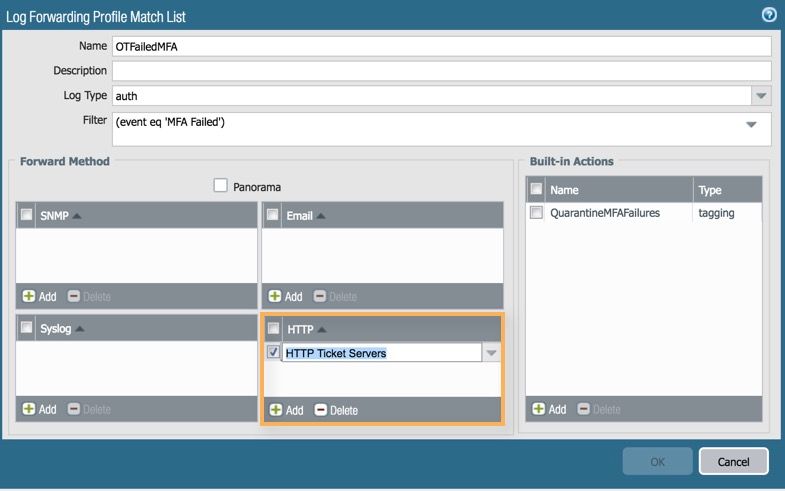Open the Log Type dropdown arrow

pos(761,96)
